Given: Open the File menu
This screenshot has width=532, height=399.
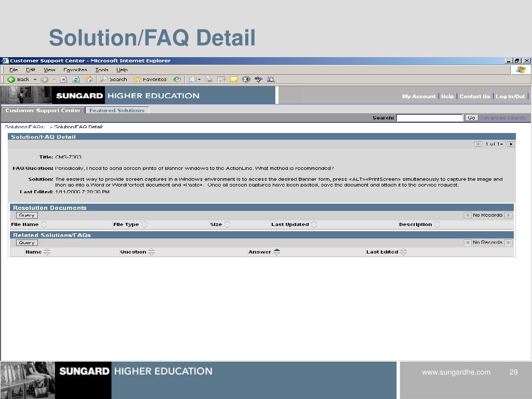Looking at the screenshot, I should pyautogui.click(x=14, y=70).
